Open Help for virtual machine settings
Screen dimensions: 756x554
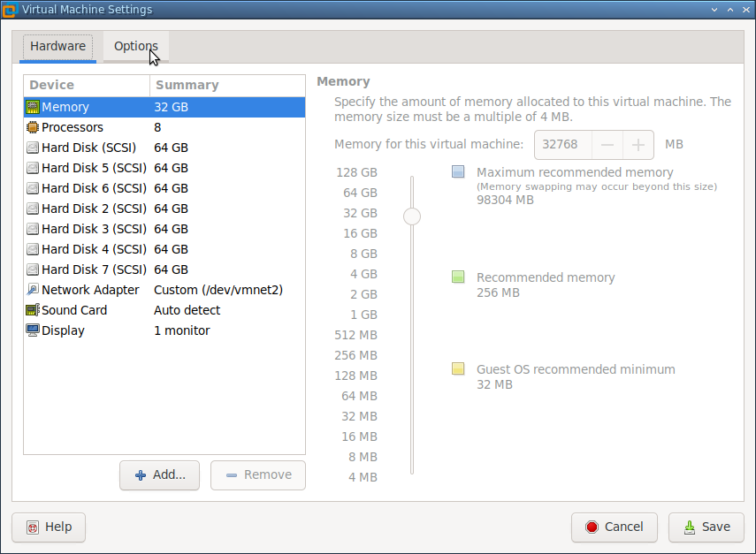click(x=49, y=527)
